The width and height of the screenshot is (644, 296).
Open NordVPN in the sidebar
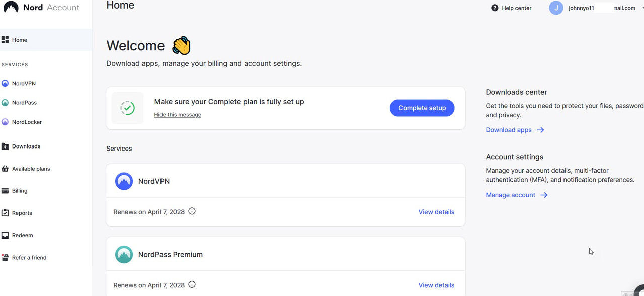pos(24,84)
